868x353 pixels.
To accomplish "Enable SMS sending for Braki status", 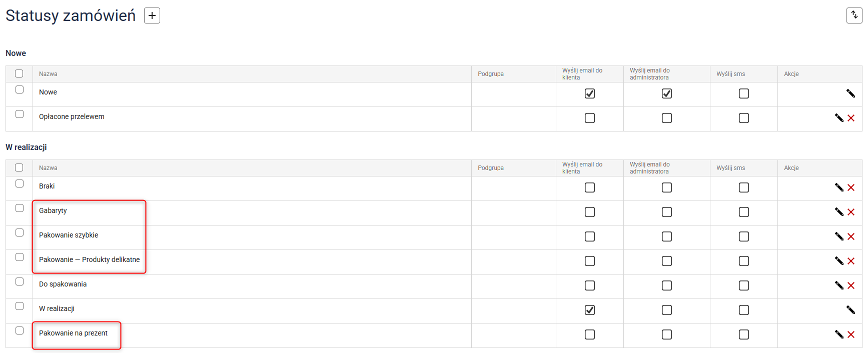I will (x=744, y=187).
